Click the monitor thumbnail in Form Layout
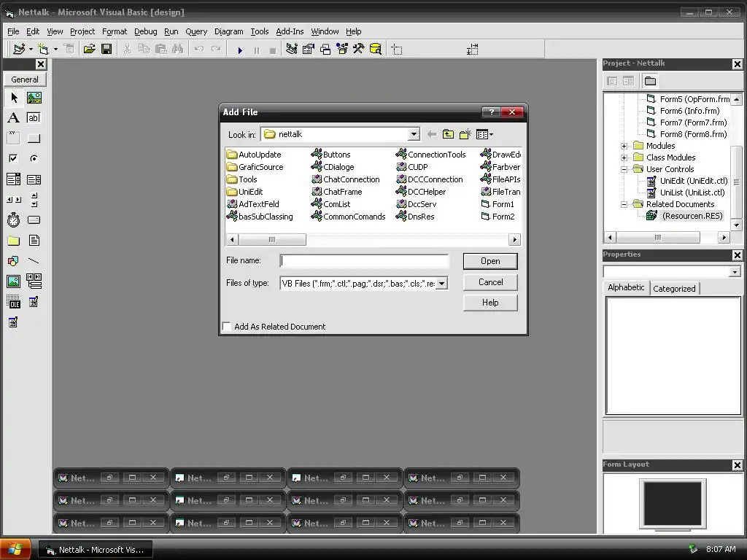 click(x=672, y=504)
